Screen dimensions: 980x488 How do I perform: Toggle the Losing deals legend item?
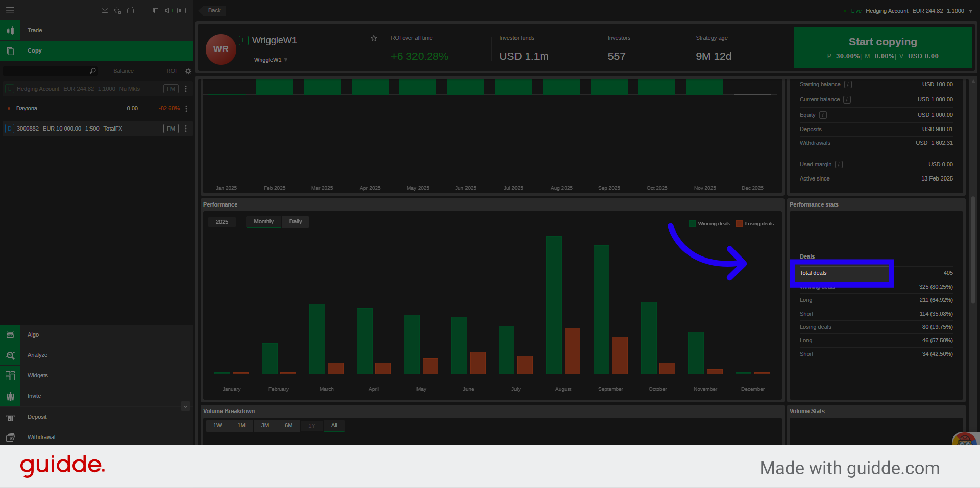755,223
